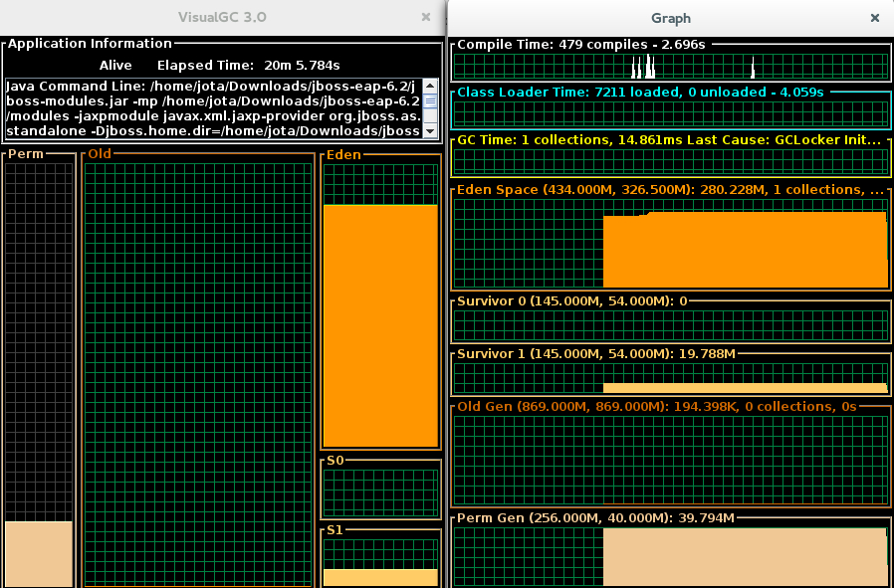Click the line starting 'standalone -Djboss.home.dir'
Screen dimensions: 894x588
click(213, 131)
